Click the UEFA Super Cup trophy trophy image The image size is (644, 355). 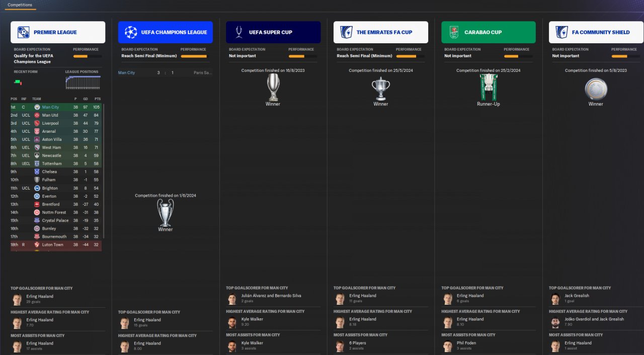pyautogui.click(x=273, y=87)
